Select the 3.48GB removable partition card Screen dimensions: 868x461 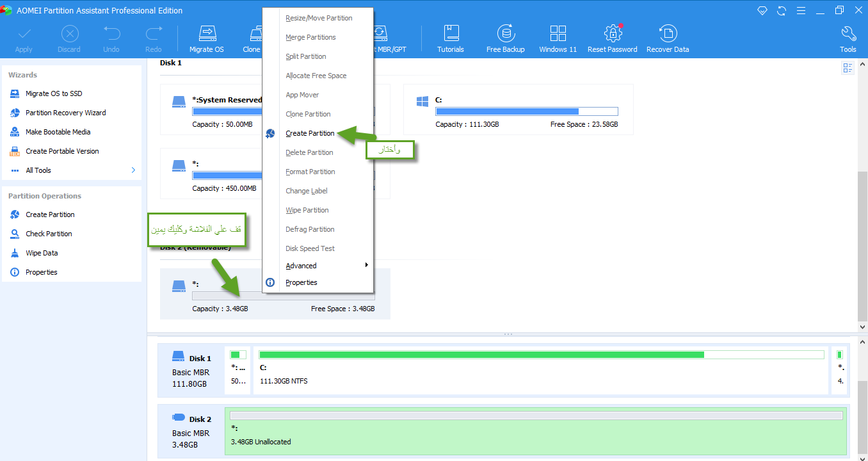coord(275,294)
